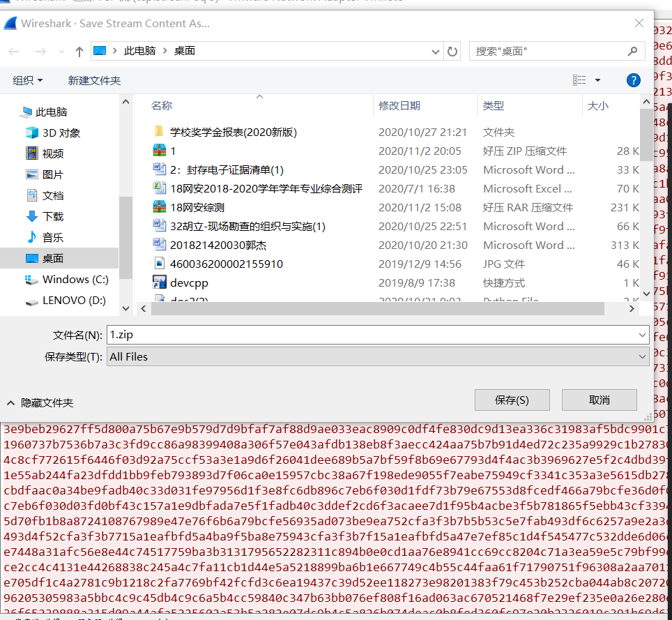Viewport: 672px width, 620px height.
Task: Click the Word icon of 201821420030郭杰
Action: click(x=159, y=244)
